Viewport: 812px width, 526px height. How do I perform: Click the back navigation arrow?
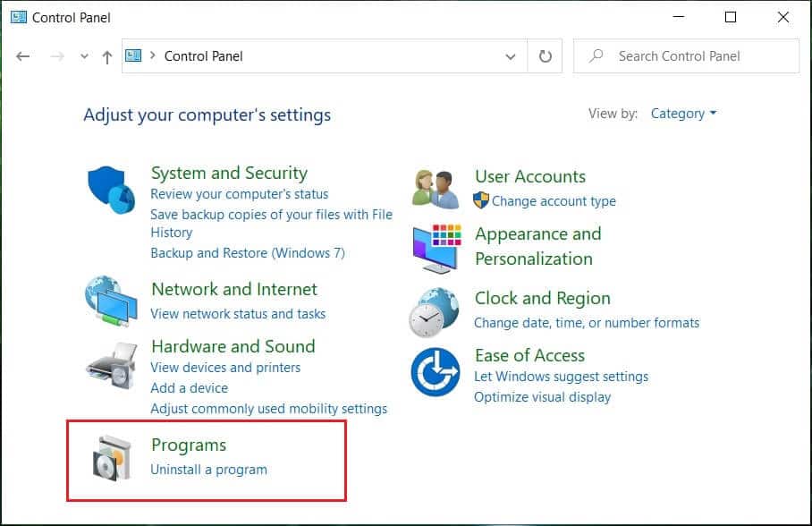[22, 55]
